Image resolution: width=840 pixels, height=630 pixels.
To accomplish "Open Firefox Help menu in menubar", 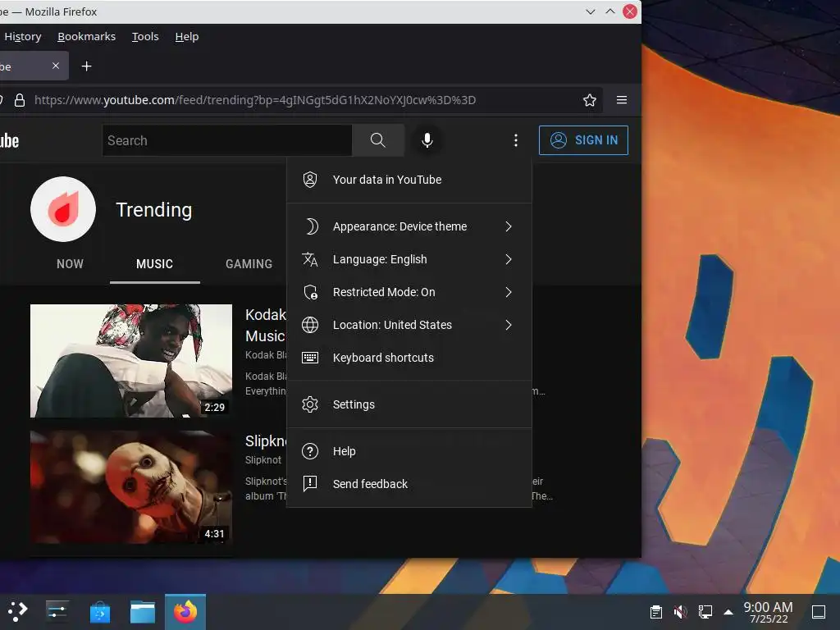I will pyautogui.click(x=187, y=36).
